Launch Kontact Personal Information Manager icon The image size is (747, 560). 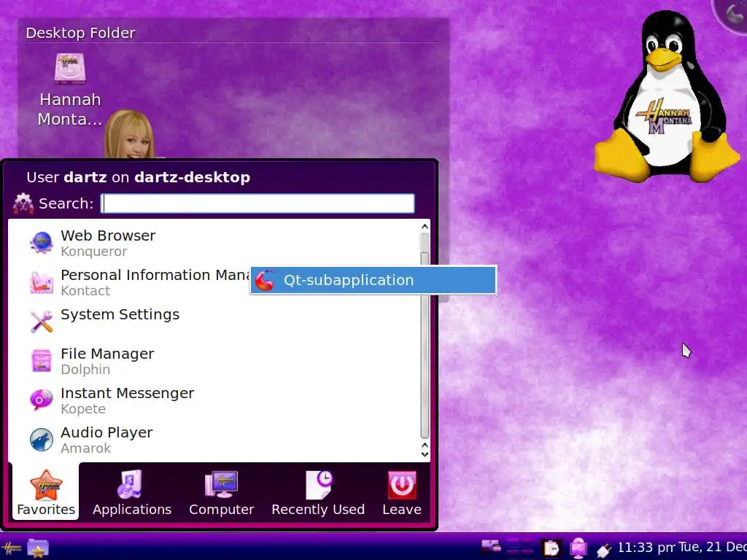click(x=42, y=282)
